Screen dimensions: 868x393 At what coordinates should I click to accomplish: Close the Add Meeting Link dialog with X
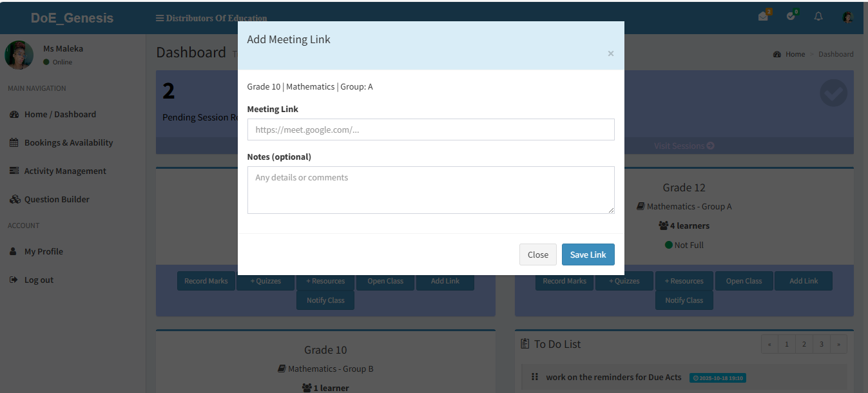[x=610, y=53]
